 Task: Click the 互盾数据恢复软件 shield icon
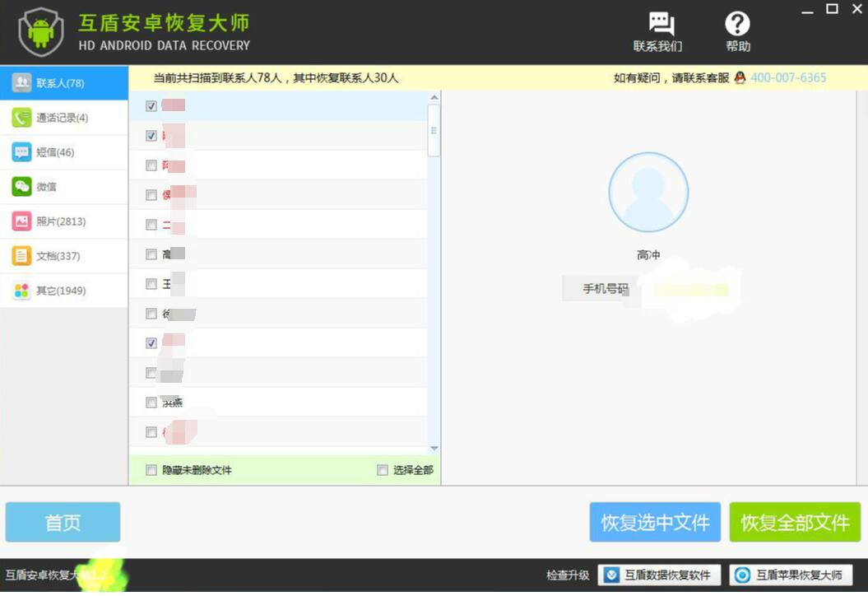click(x=611, y=575)
